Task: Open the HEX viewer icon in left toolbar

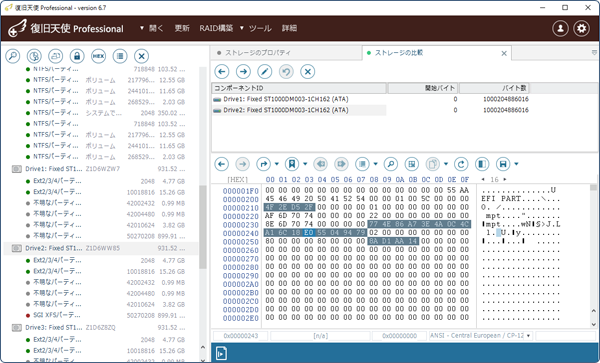Action: tap(98, 56)
